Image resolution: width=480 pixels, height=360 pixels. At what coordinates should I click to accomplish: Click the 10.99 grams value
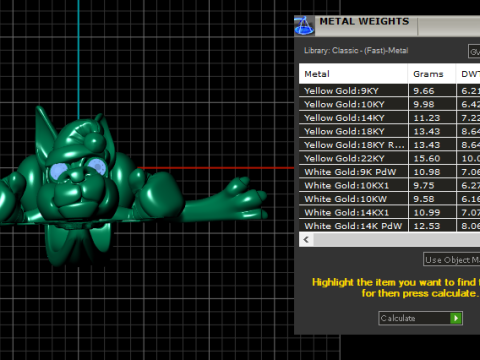tap(427, 213)
